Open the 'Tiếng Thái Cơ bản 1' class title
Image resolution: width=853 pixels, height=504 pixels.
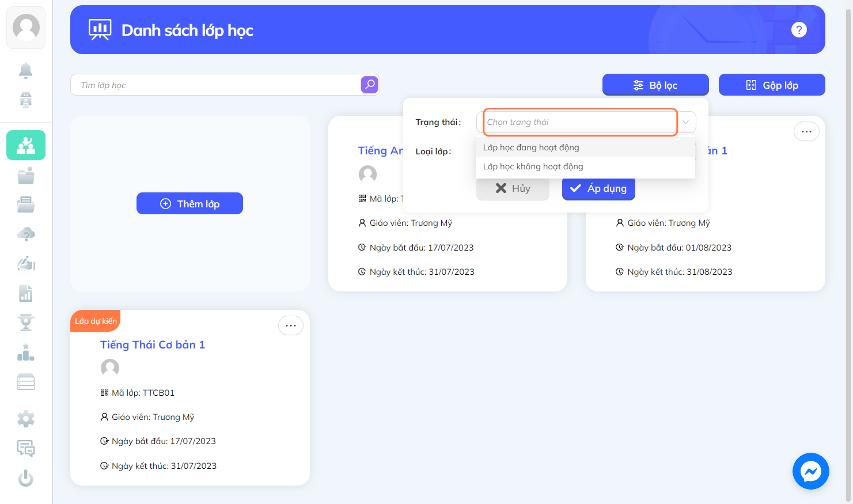click(x=153, y=344)
